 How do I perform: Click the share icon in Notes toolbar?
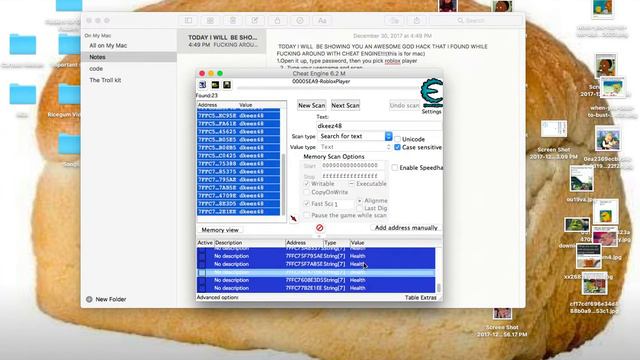click(417, 20)
